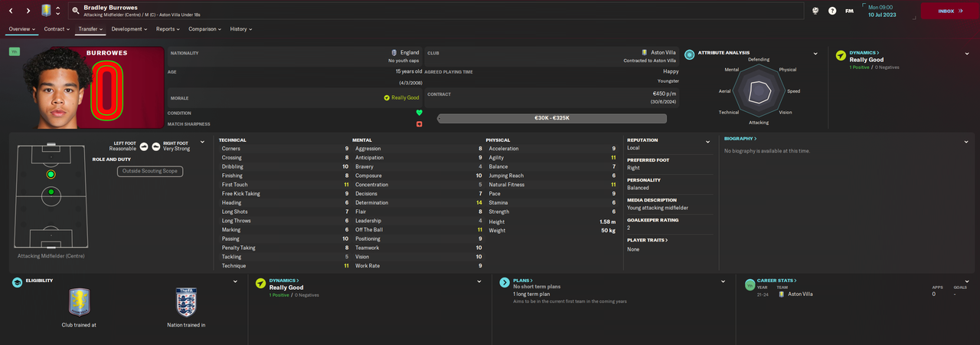Click the Eligibility graduation cap icon

(17, 282)
